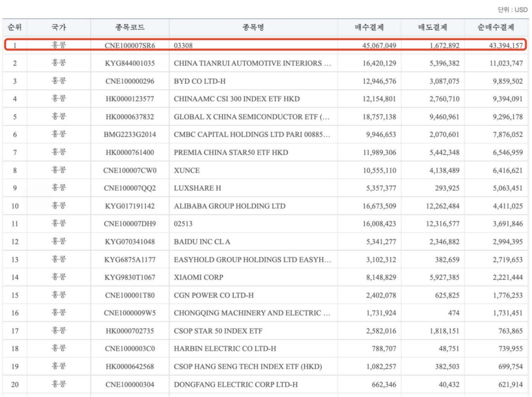Click stock code KYG844001035
Image resolution: width=532 pixels, height=397 pixels.
coord(130,63)
